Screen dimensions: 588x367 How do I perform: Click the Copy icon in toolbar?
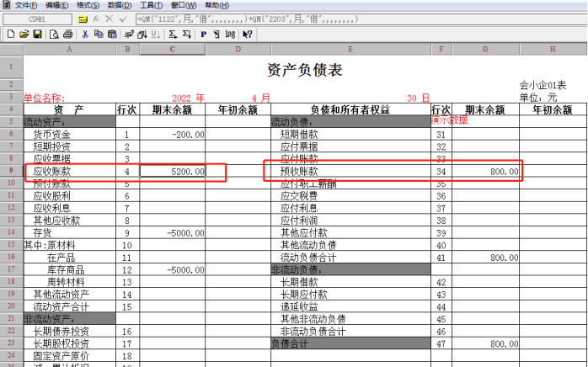pos(99,35)
